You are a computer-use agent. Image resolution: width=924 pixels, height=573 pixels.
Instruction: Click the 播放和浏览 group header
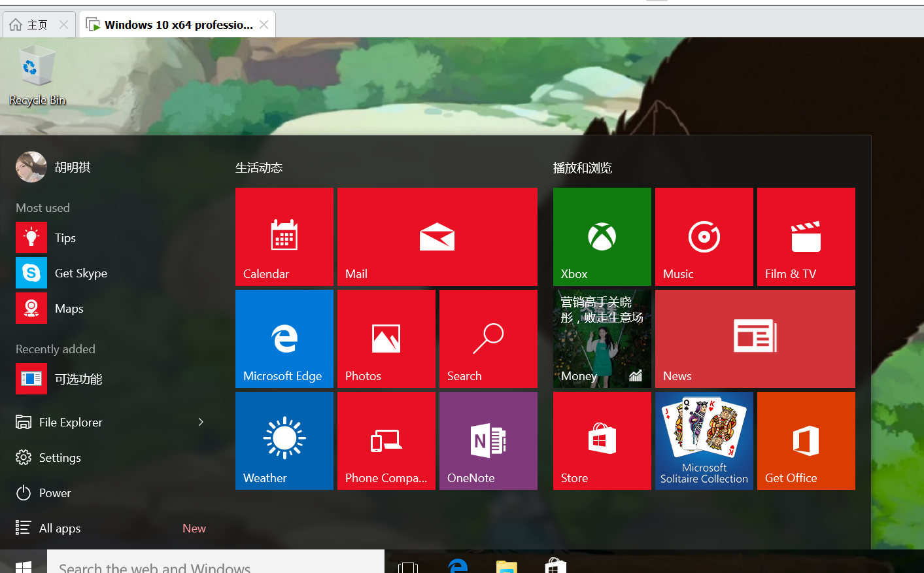click(583, 168)
